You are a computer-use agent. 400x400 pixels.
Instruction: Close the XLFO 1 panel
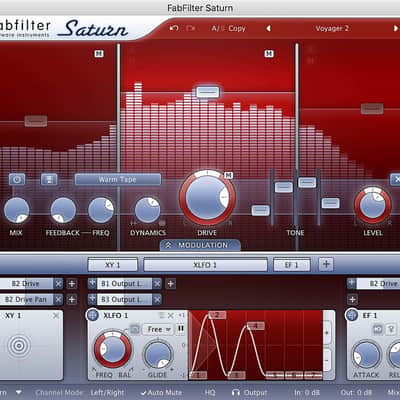[171, 315]
